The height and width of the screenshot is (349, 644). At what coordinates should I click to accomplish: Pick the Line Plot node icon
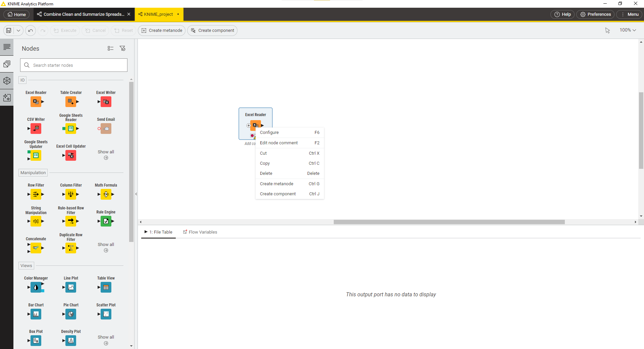tap(71, 287)
